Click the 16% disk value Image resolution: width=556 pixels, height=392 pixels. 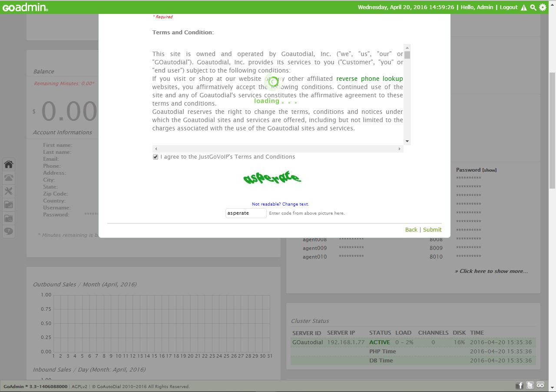(x=459, y=342)
